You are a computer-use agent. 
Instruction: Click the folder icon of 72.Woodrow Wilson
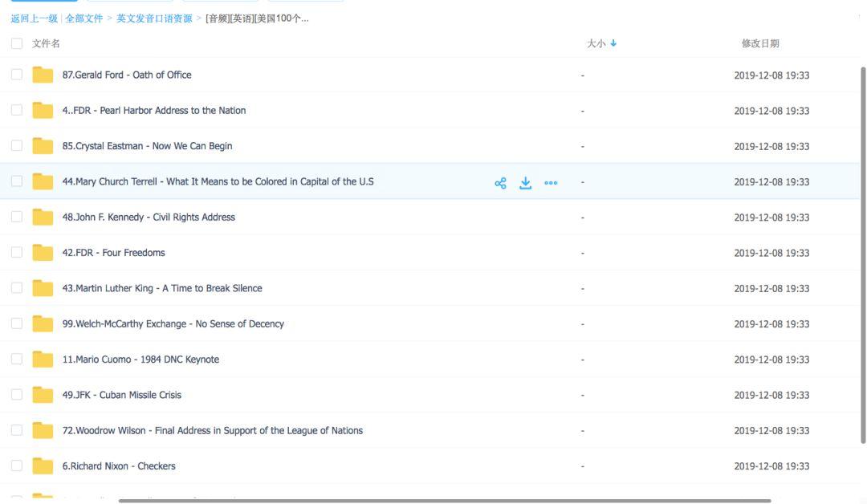point(43,430)
